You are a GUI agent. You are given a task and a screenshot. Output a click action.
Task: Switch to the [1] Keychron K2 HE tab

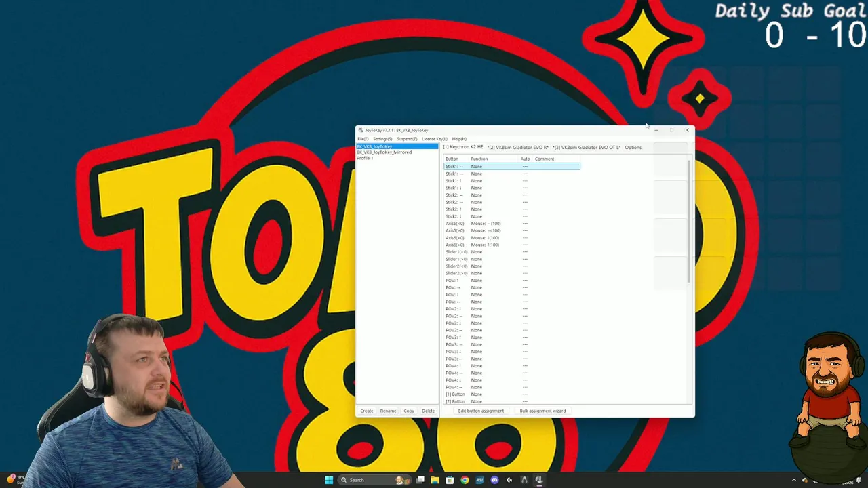click(x=463, y=147)
